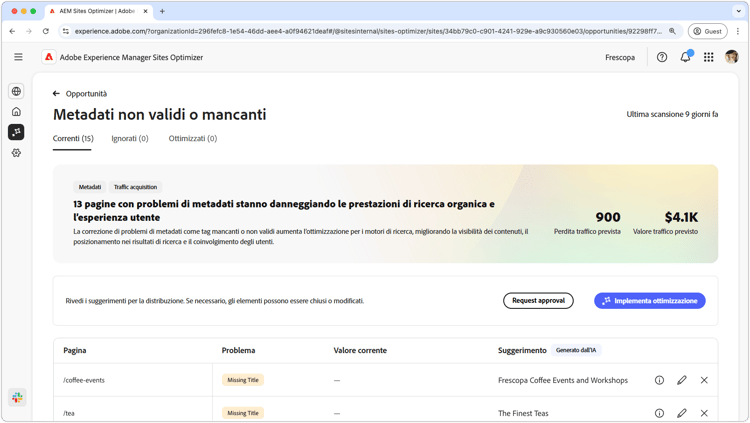Show info for /tea suggestion

(659, 413)
